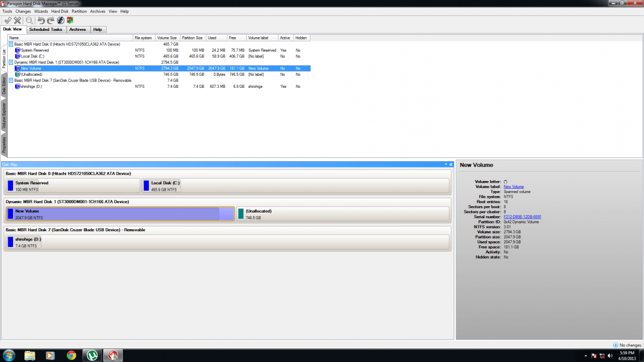Select System Reserved block in Disk Map
644x362 pixels.
(x=73, y=186)
